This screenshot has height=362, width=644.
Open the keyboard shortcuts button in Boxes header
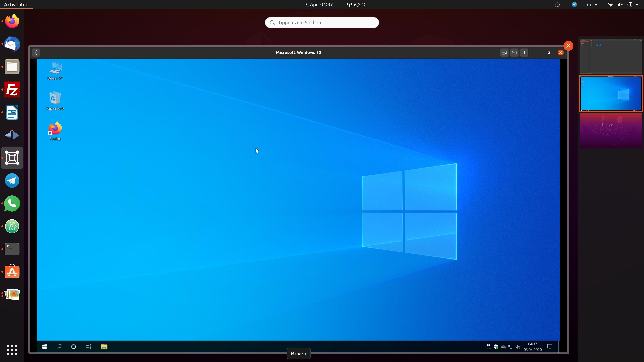[514, 52]
